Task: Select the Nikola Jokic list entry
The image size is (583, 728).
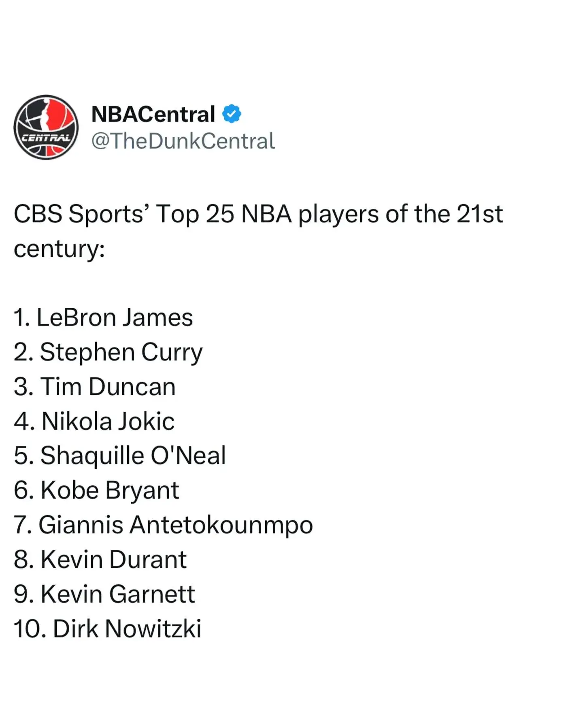Action: 94,421
